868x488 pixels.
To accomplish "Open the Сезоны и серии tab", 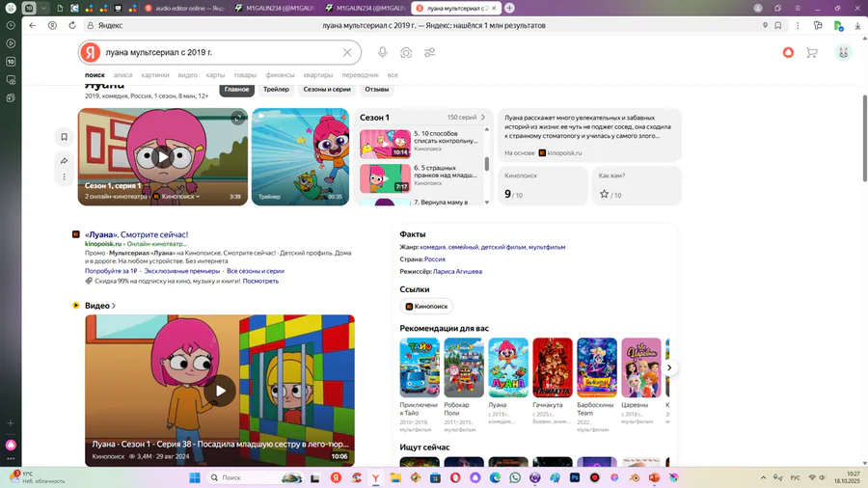I will [x=327, y=89].
